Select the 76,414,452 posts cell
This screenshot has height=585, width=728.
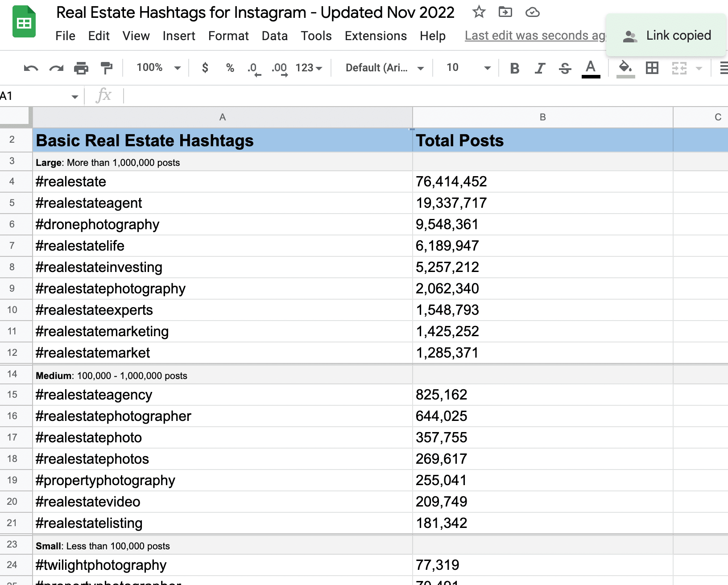coord(542,181)
